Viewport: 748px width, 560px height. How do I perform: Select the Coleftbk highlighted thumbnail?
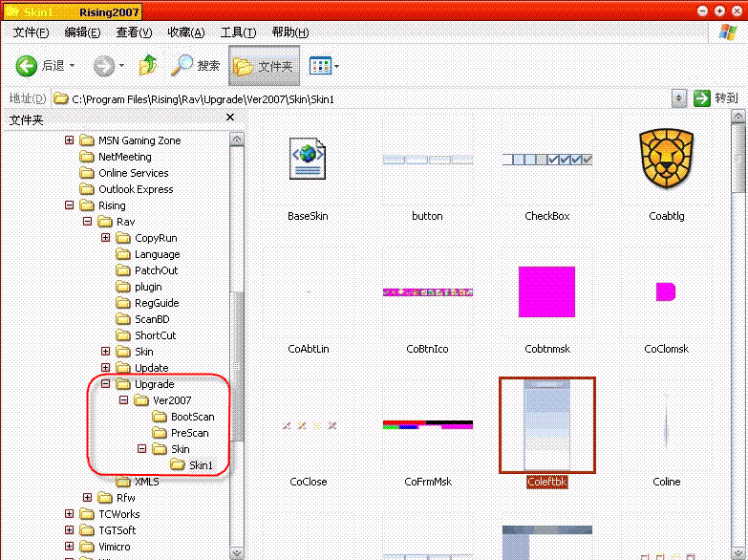coord(547,425)
